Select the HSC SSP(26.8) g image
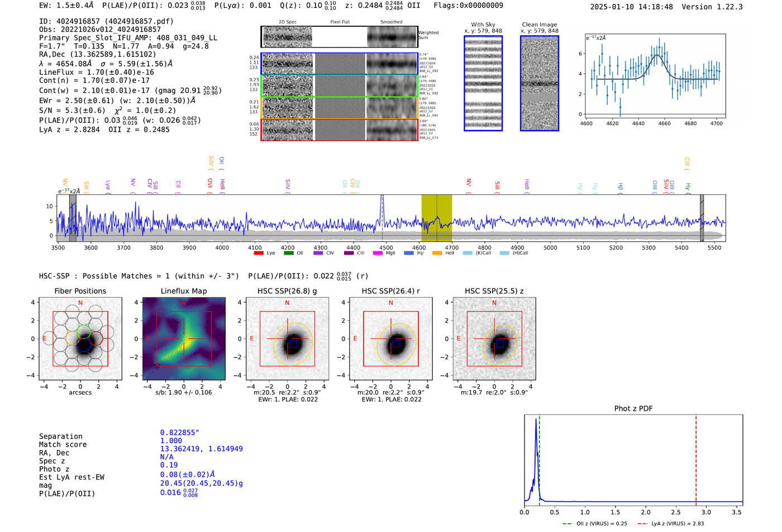 click(287, 339)
